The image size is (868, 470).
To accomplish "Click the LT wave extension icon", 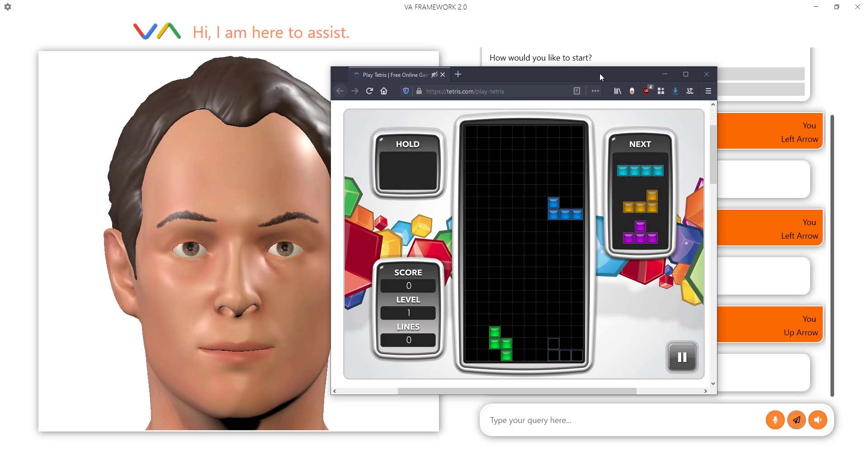I will [x=690, y=91].
